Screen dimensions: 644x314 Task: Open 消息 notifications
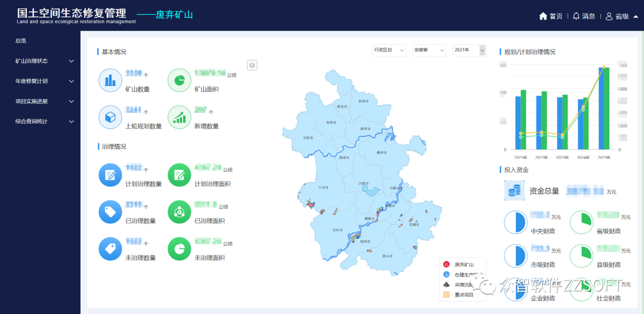click(x=584, y=16)
